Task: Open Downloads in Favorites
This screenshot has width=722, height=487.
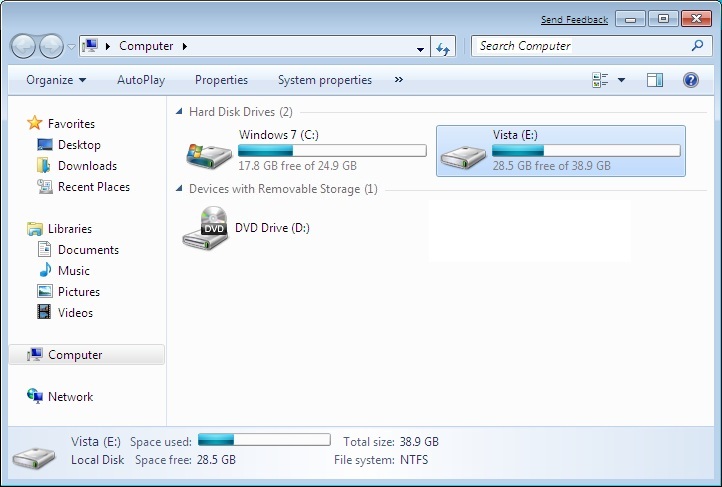Action: point(87,166)
